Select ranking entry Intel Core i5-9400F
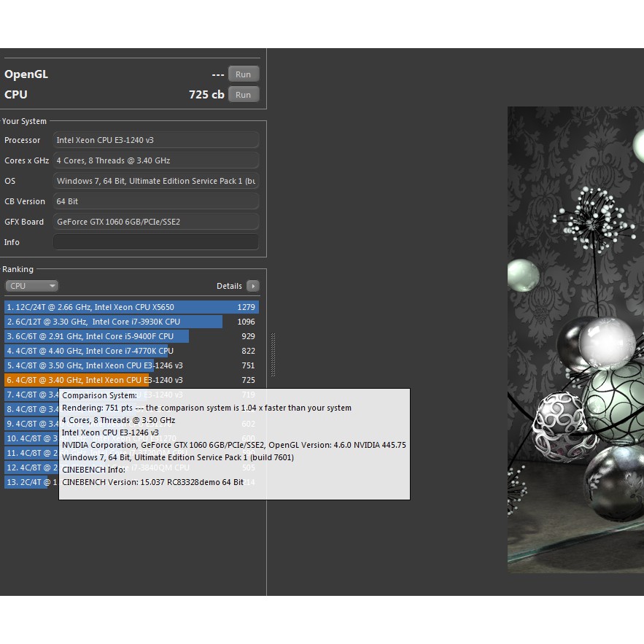Image resolution: width=644 pixels, height=644 pixels. (x=132, y=336)
